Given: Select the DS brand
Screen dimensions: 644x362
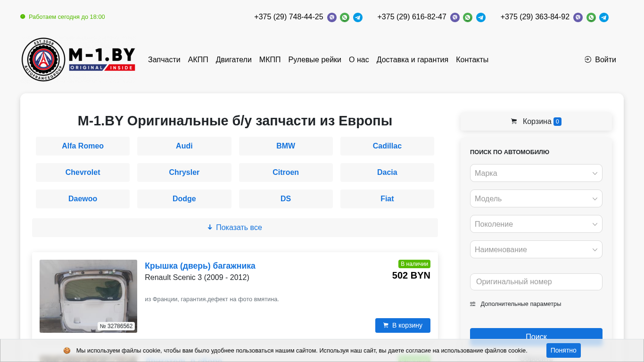Looking at the screenshot, I should click(286, 199).
